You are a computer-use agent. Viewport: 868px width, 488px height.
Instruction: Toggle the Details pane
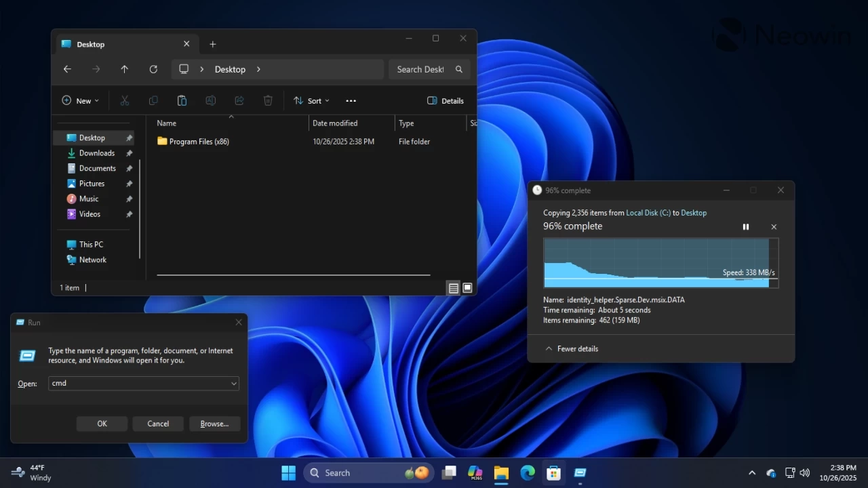[445, 100]
